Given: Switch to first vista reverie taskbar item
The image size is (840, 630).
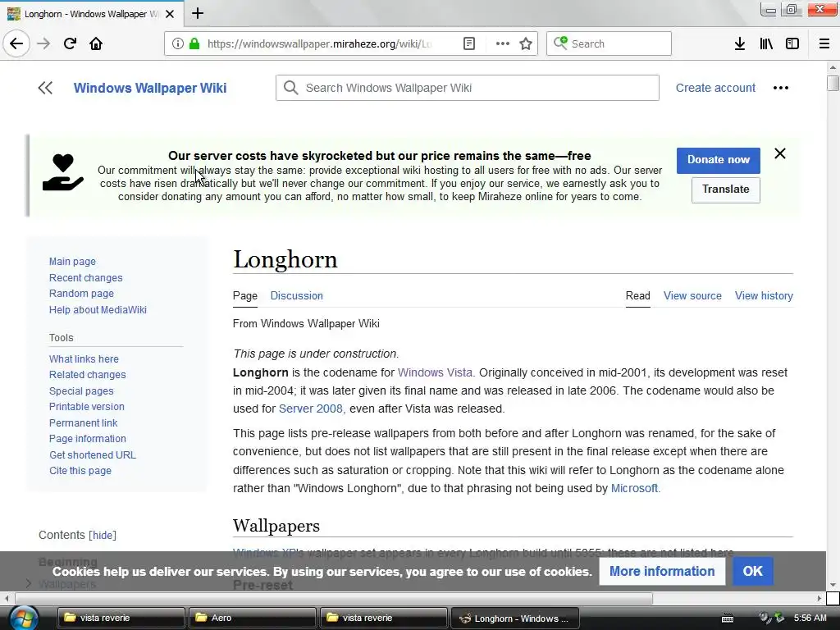Looking at the screenshot, I should point(121,618).
